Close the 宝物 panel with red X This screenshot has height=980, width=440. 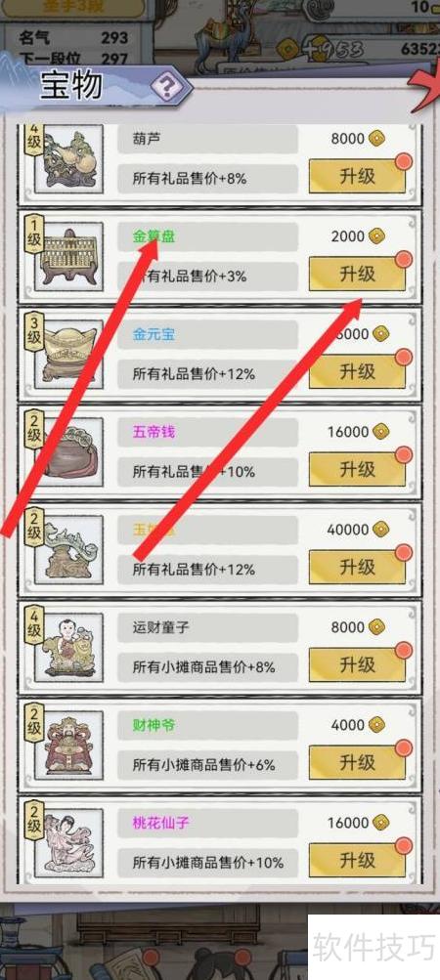(427, 88)
